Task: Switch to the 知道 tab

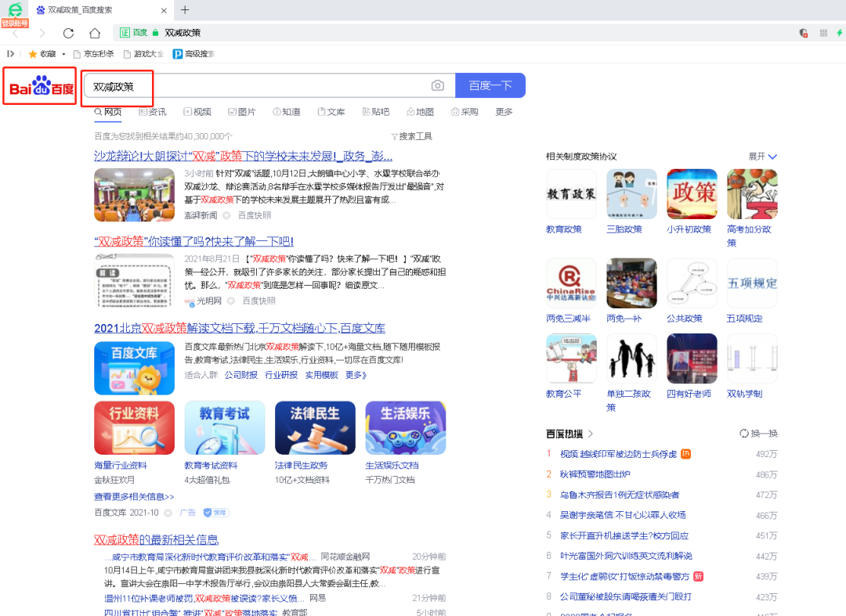Action: coord(287,112)
